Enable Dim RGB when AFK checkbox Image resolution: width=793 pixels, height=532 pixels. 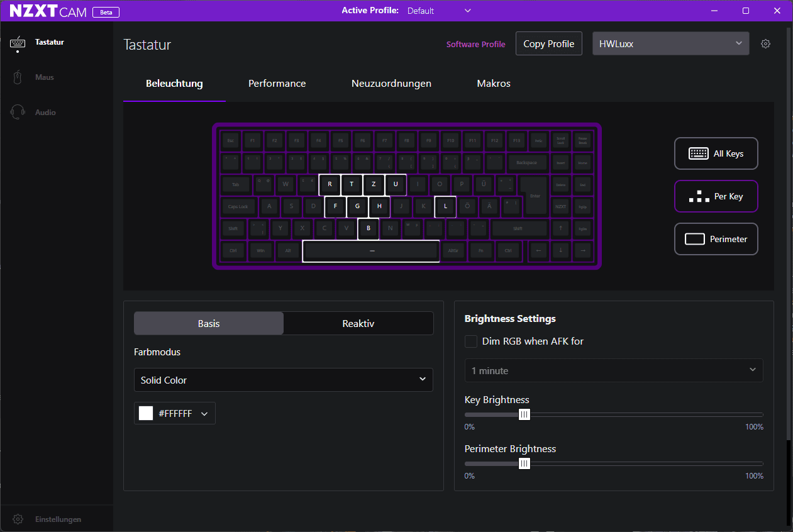tap(470, 341)
